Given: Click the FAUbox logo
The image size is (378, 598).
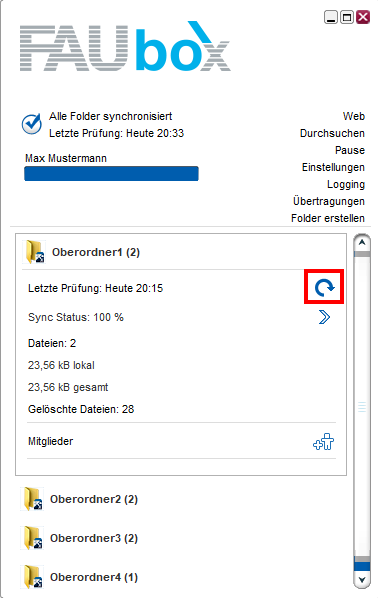Looking at the screenshot, I should tap(125, 47).
